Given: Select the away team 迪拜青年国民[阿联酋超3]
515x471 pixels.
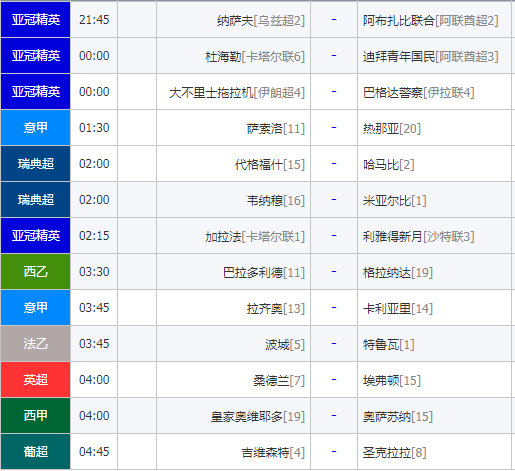Looking at the screenshot, I should 430,57.
